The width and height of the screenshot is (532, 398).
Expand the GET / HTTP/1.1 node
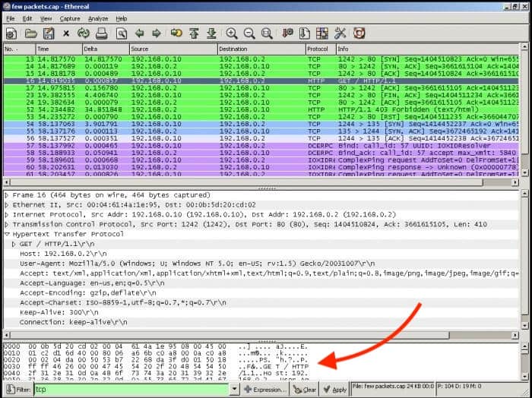(14, 244)
